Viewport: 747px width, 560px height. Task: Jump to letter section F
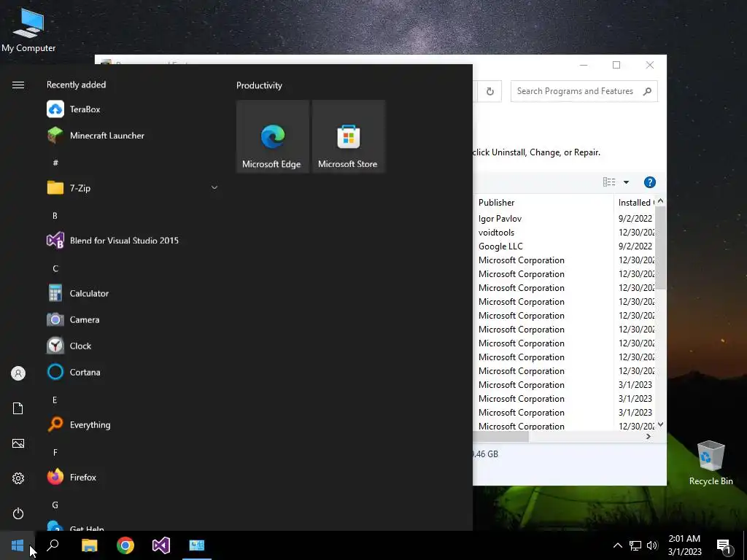(x=55, y=452)
